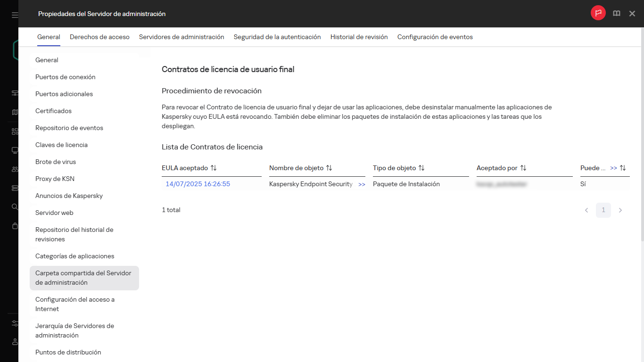Open the red flag notifications icon
The width and height of the screenshot is (644, 362).
pos(598,13)
